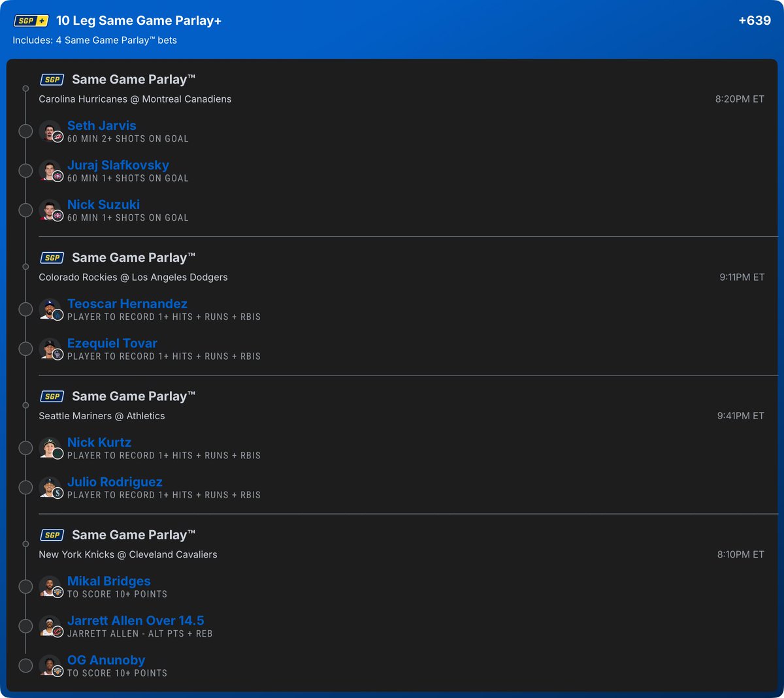Click 'JARRETT ALLEN - ALT PTS + REB' text
The width and height of the screenshot is (784, 698).
[x=140, y=634]
